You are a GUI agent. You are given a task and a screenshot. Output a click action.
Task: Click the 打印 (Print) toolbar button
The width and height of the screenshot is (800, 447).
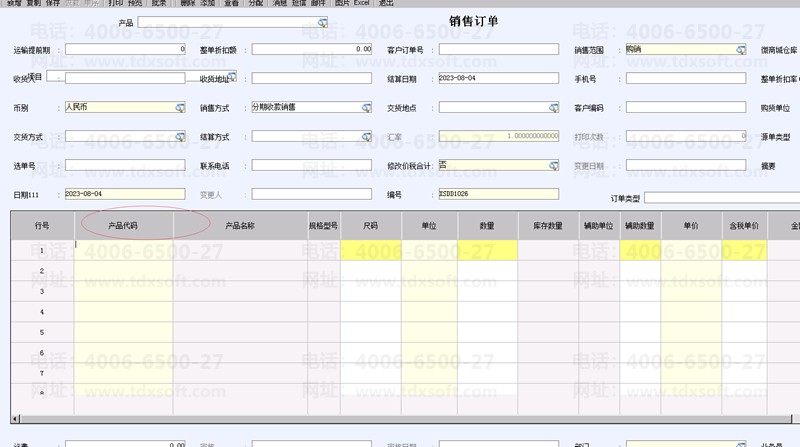point(116,3)
